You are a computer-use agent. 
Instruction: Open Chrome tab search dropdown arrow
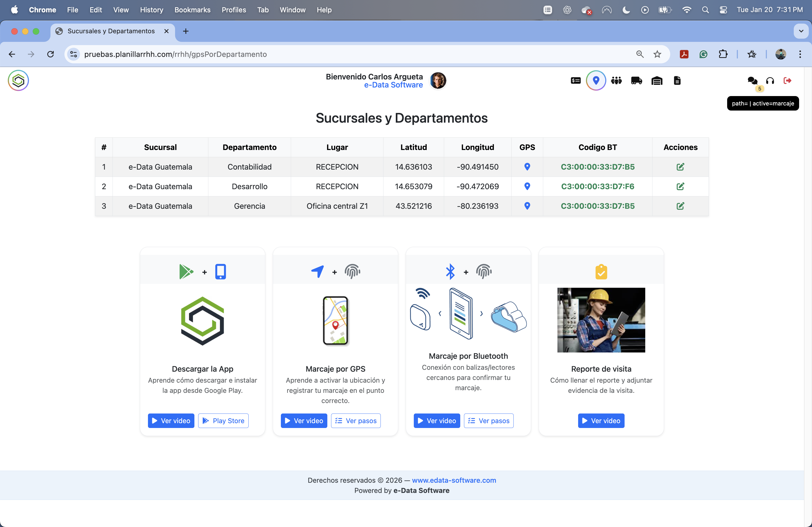(801, 31)
